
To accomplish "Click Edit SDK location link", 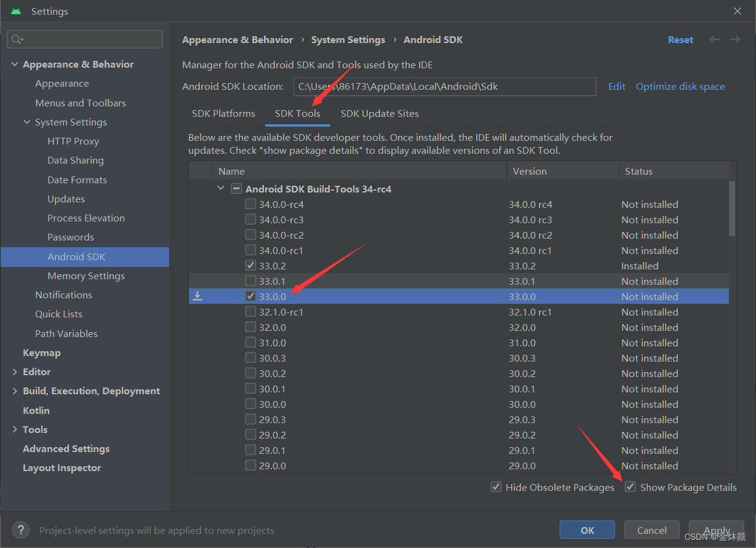I will 616,86.
